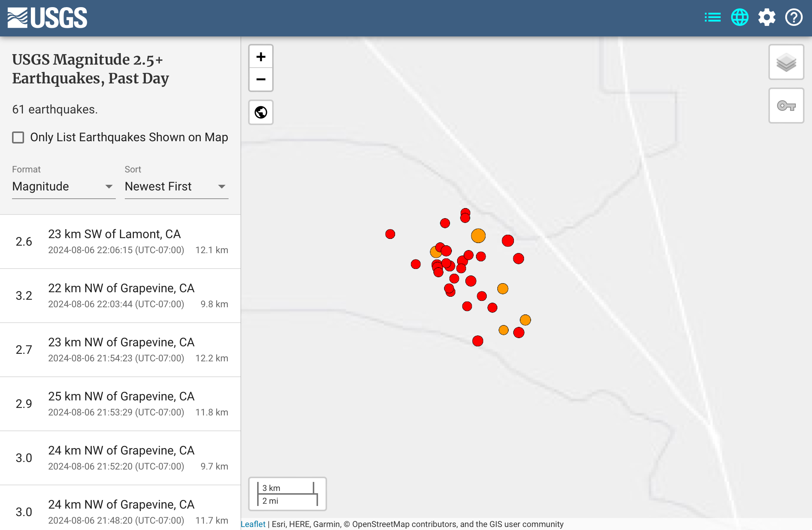The width and height of the screenshot is (812, 530).
Task: Click the isolated westernmost red earthquake marker
Action: [390, 234]
